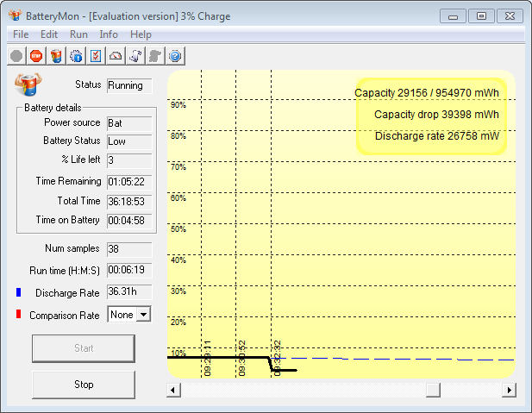Viewport: 532px width, 413px height.
Task: Close the BatteryMon window
Action: click(x=510, y=16)
